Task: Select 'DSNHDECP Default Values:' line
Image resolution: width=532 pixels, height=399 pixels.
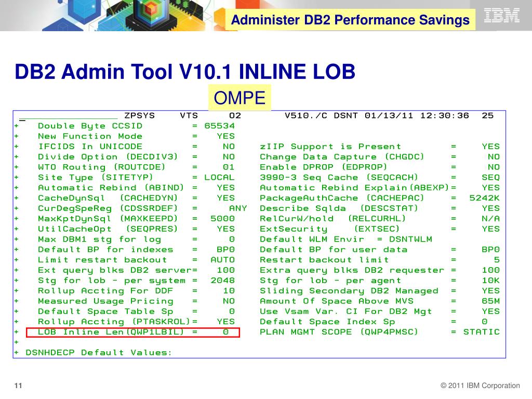Action: (98, 353)
